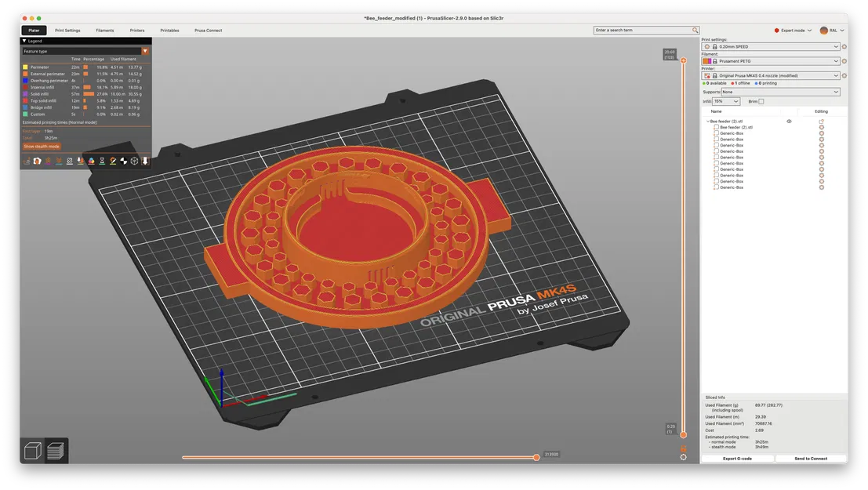Toggle one-layer mode lock on vertical slider
The image size is (868, 490).
683,448
